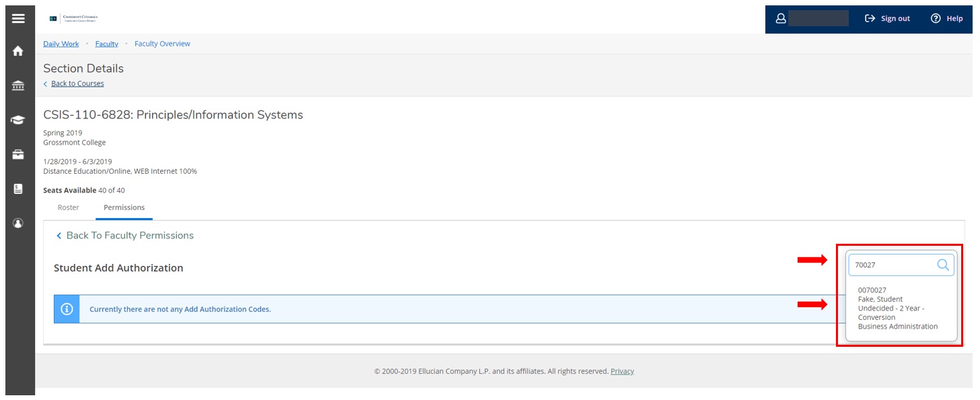Click the magnifier icon in student search
This screenshot has height=400, width=980.
(944, 265)
